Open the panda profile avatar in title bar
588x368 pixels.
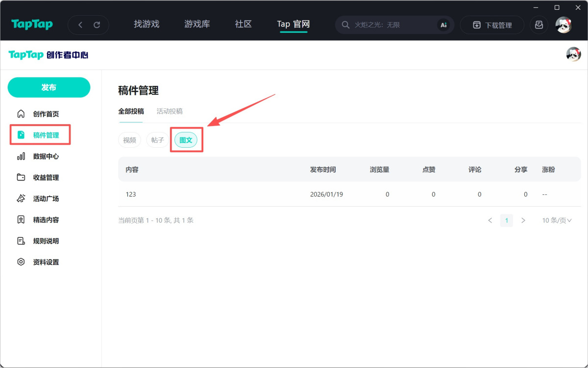pos(563,25)
